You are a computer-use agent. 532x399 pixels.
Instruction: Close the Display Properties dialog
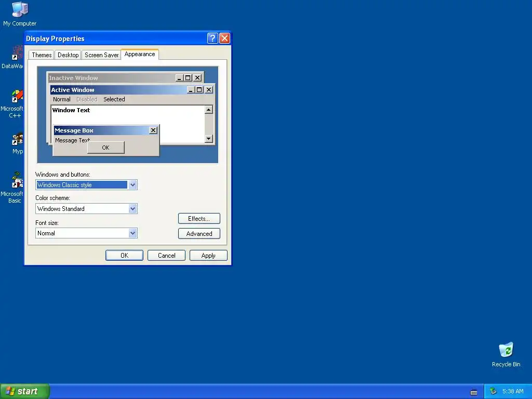click(224, 38)
